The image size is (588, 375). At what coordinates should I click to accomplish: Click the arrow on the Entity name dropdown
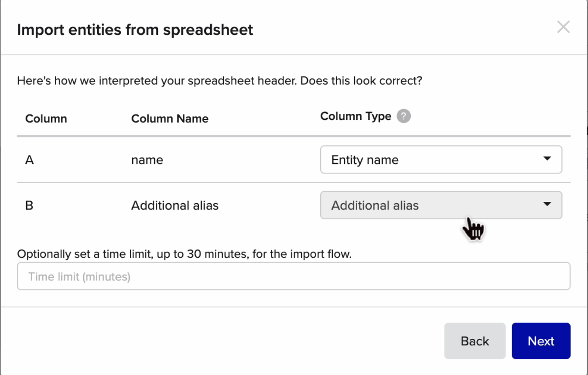pyautogui.click(x=547, y=159)
